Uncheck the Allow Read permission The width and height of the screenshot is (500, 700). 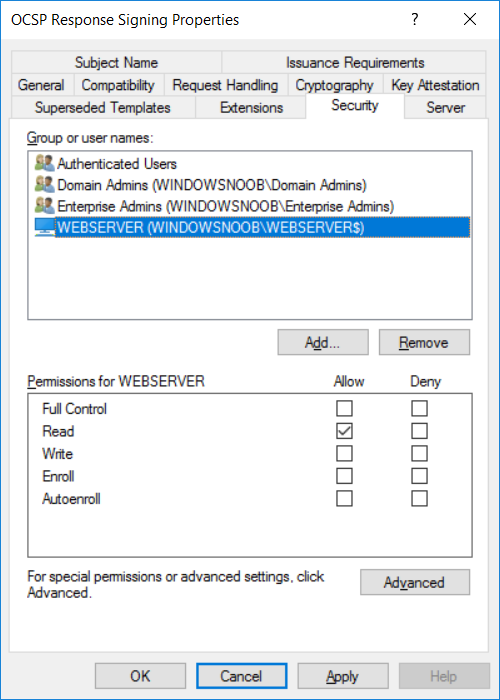tap(344, 431)
